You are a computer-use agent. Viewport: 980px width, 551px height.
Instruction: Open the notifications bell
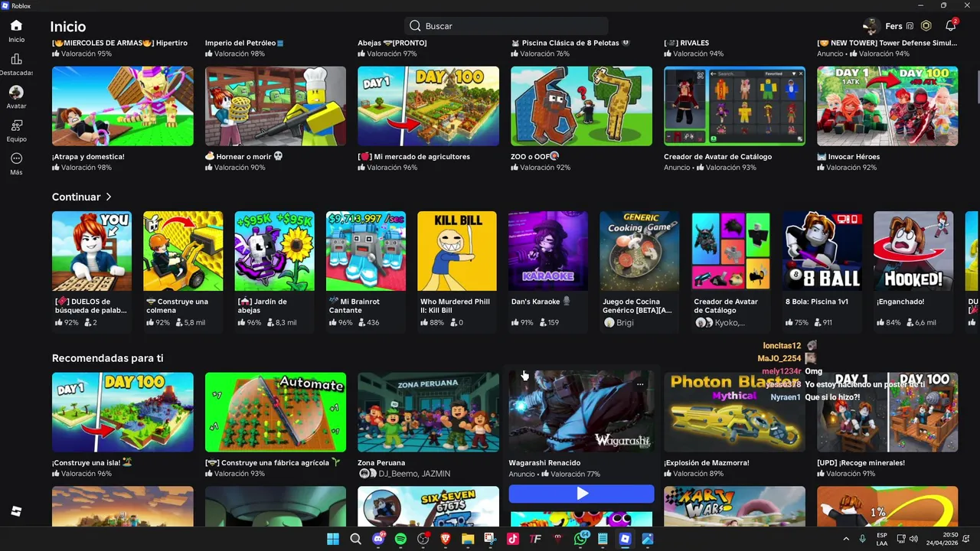coord(950,26)
